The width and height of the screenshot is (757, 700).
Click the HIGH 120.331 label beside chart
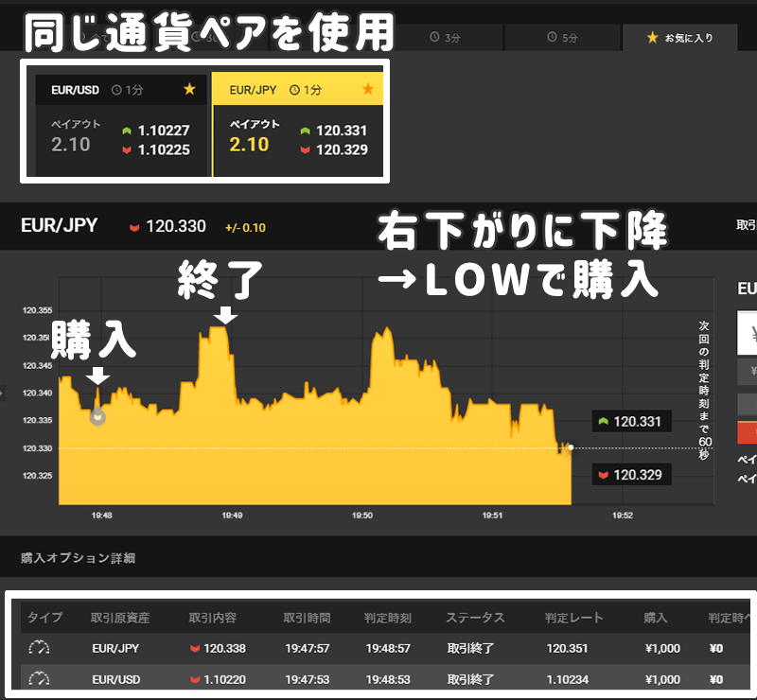(631, 422)
